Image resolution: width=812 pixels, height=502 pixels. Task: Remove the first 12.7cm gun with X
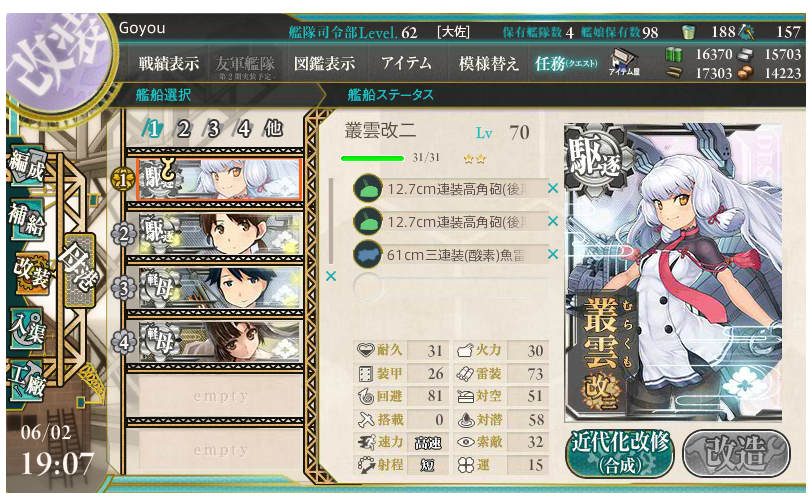coord(553,189)
